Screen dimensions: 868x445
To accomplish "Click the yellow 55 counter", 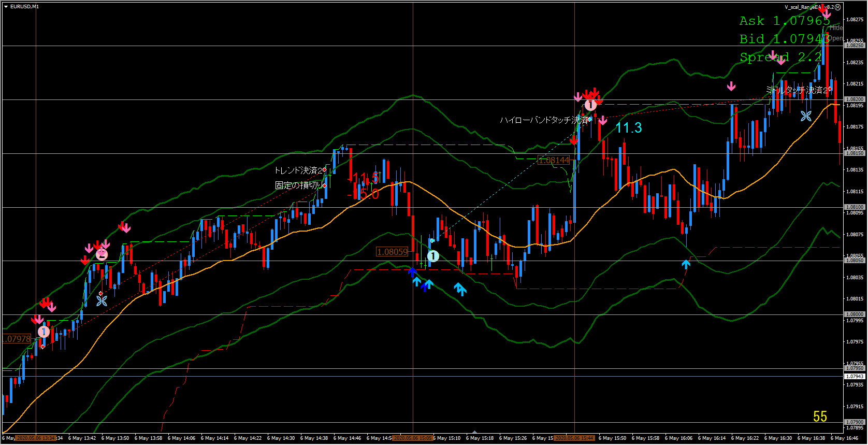I will [820, 417].
